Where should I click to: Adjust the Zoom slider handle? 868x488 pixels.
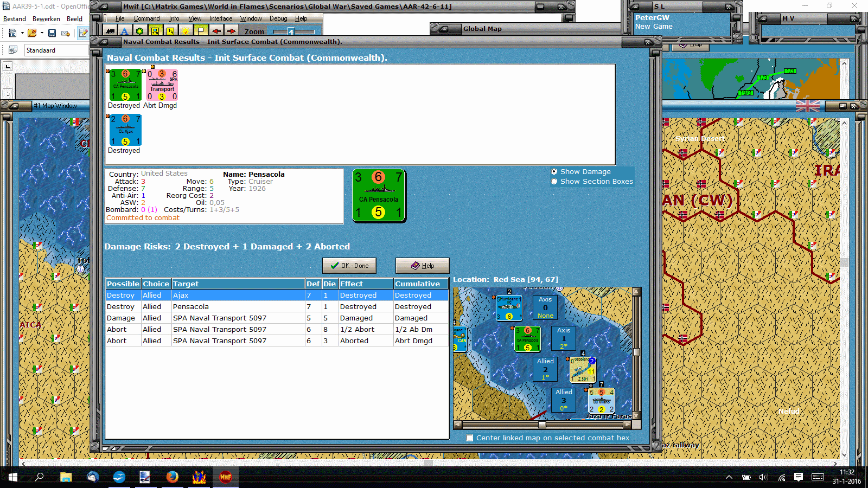pos(291,31)
